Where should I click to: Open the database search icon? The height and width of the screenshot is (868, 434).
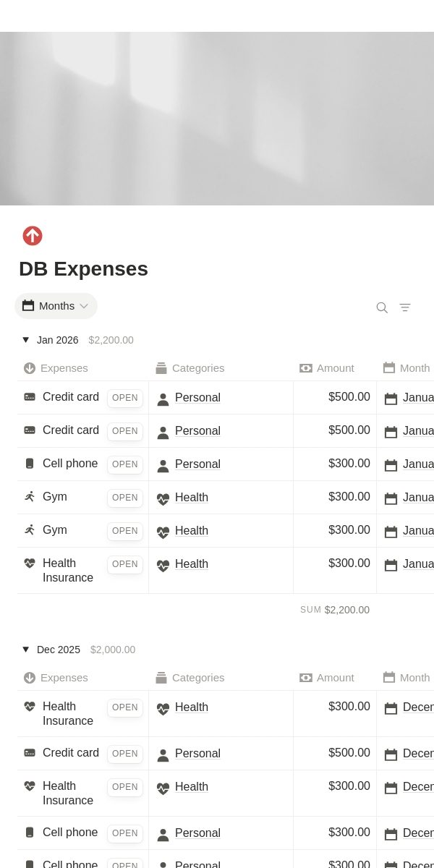pyautogui.click(x=382, y=307)
